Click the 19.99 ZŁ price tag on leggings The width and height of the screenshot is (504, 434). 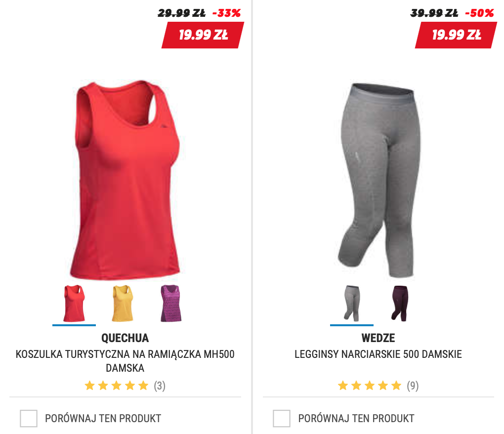(x=456, y=35)
